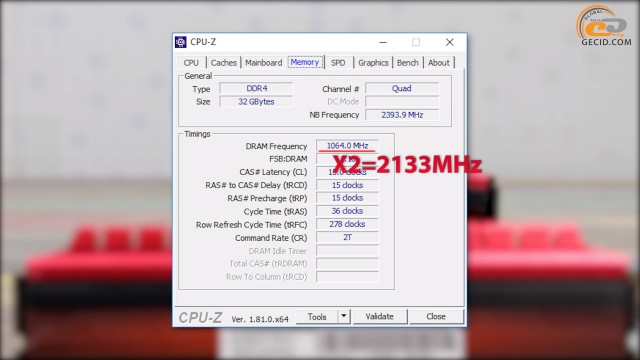The width and height of the screenshot is (640, 360).
Task: Open the Caches tab
Action: pos(224,62)
